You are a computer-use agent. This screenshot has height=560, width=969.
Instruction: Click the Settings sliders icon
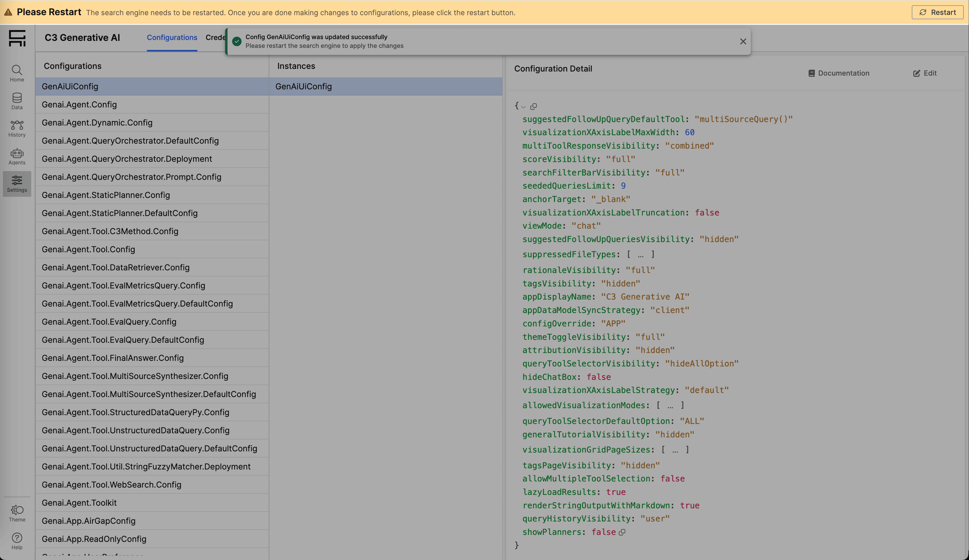(x=17, y=181)
